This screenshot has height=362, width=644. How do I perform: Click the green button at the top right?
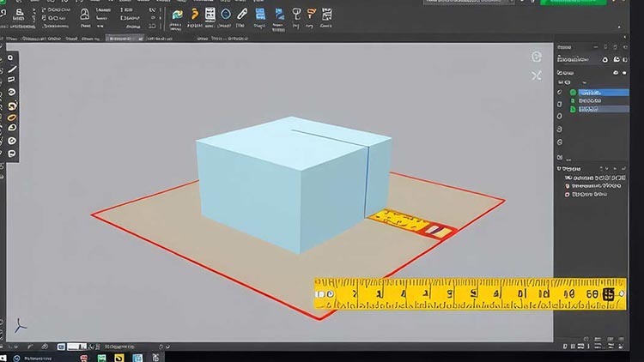[572, 3]
